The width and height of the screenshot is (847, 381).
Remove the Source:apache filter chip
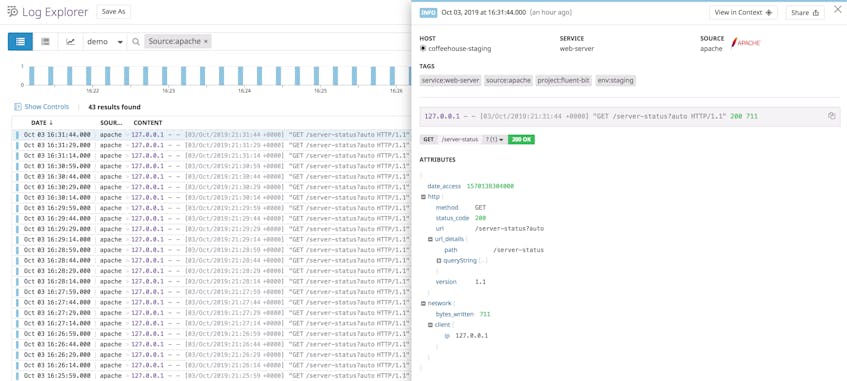tap(206, 42)
